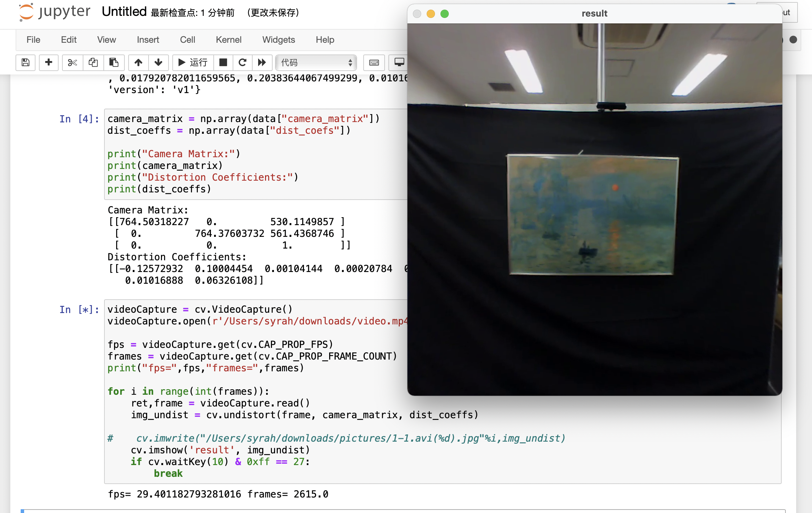Cut selected cells with the scissors icon

pyautogui.click(x=72, y=62)
